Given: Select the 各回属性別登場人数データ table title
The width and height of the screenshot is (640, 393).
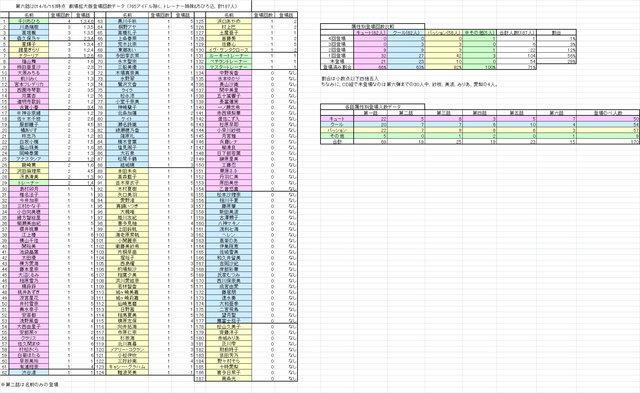Looking at the screenshot, I should pos(372,107).
